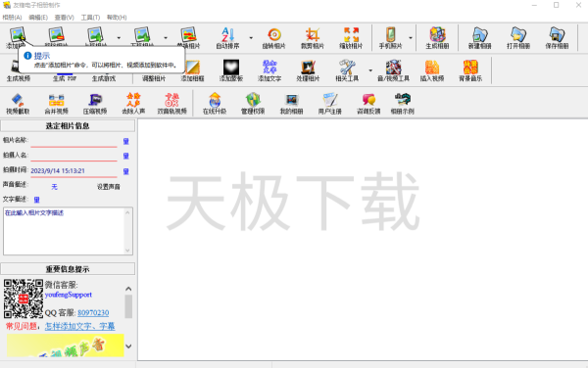588x368 pixels.
Task: Expand the dropdown arrow beside 手机照片
Action: [x=411, y=38]
